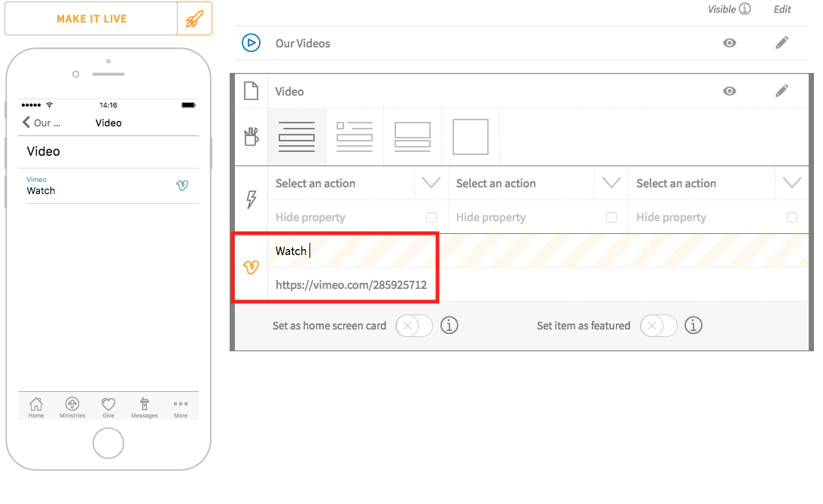Check the first Hide property checkbox
The image size is (823, 504).
tap(430, 217)
